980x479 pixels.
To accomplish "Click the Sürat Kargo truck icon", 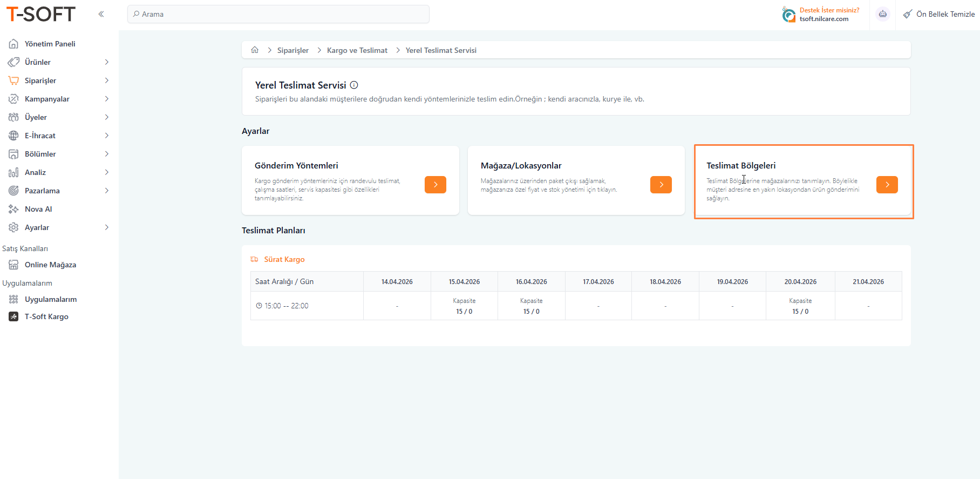I will pos(254,259).
